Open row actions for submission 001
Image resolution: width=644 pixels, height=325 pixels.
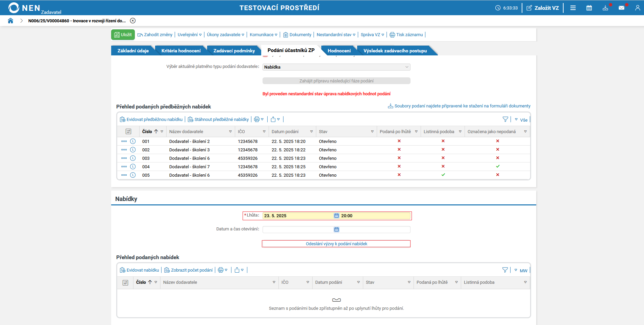(x=124, y=141)
